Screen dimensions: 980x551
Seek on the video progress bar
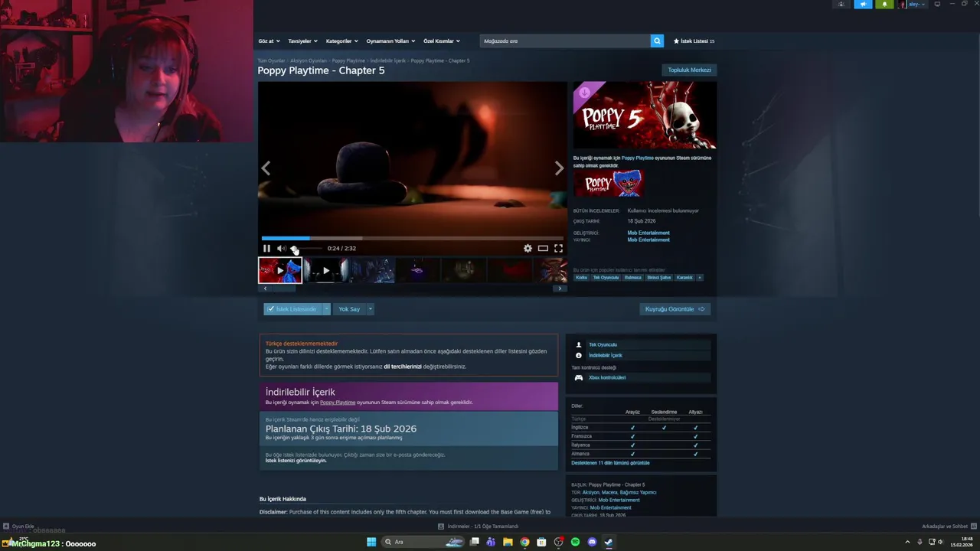[x=413, y=238]
